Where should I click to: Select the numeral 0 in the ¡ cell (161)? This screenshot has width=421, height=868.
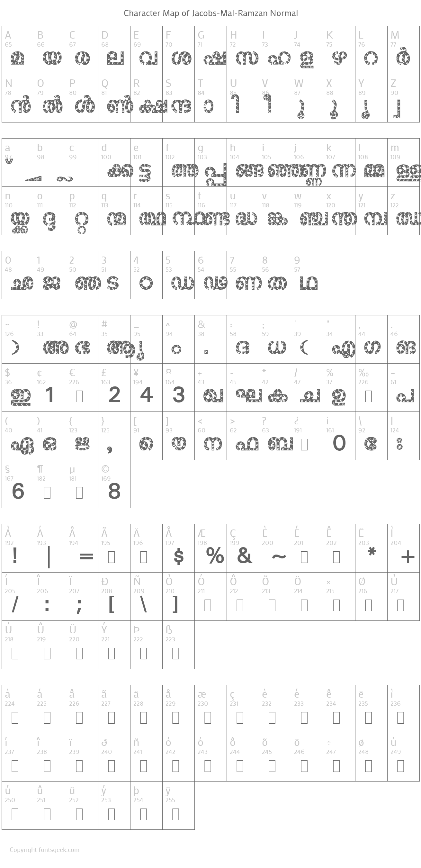pyautogui.click(x=339, y=442)
